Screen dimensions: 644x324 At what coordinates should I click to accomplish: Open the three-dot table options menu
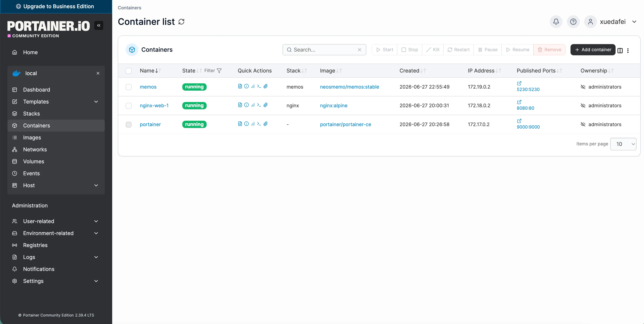[x=628, y=50]
